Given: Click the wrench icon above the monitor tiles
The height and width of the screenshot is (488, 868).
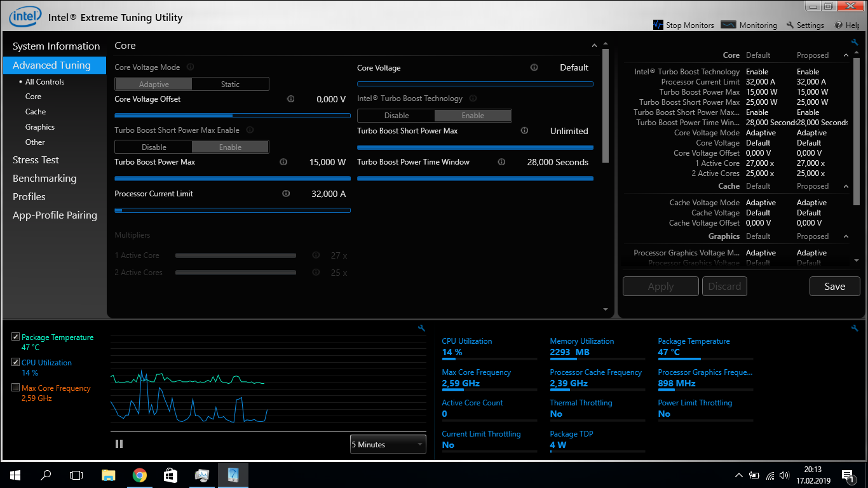Looking at the screenshot, I should tap(855, 328).
